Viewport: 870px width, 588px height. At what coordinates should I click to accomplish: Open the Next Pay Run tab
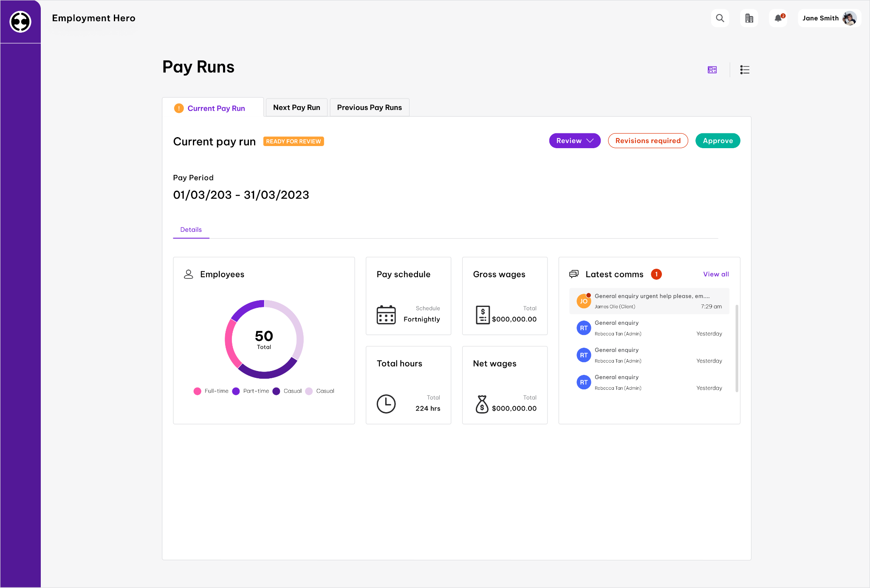pyautogui.click(x=297, y=107)
